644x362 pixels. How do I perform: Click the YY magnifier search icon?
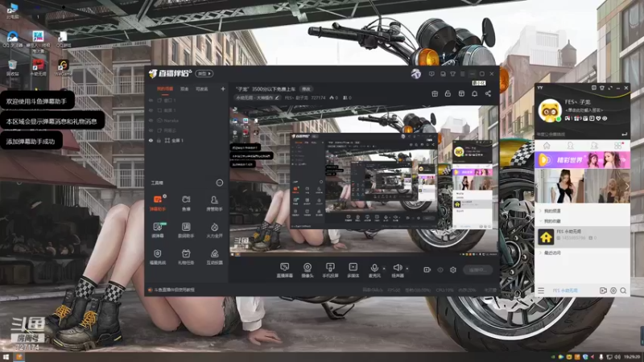coord(623,290)
